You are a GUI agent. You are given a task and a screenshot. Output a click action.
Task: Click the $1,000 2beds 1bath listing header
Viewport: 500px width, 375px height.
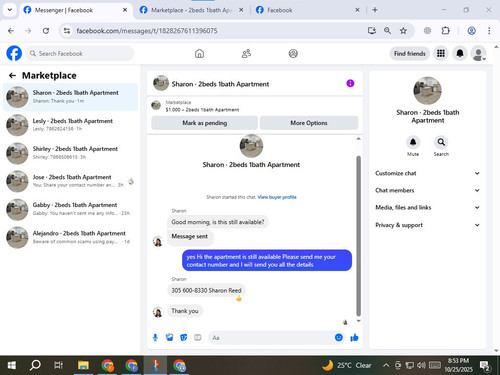[x=202, y=110]
